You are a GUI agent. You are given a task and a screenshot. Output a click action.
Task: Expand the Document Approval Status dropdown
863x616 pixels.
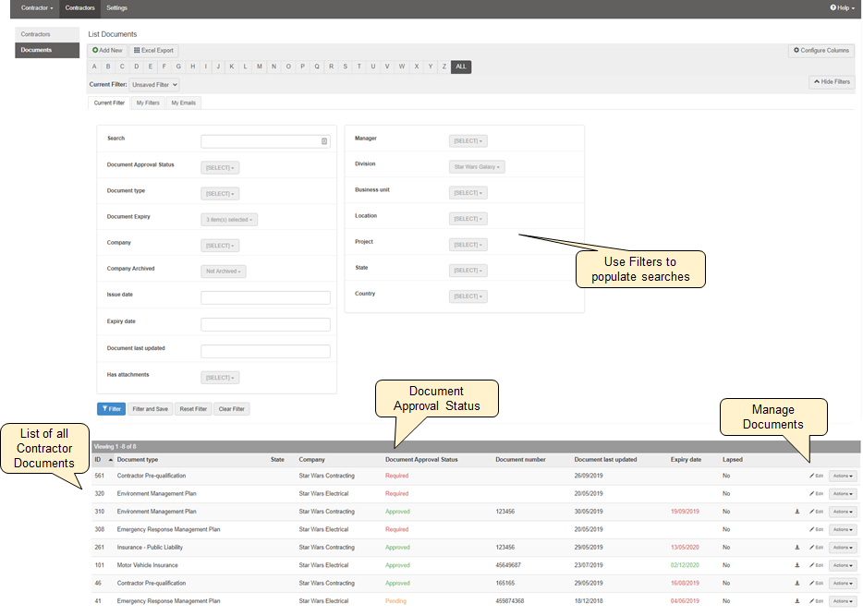[x=220, y=168]
